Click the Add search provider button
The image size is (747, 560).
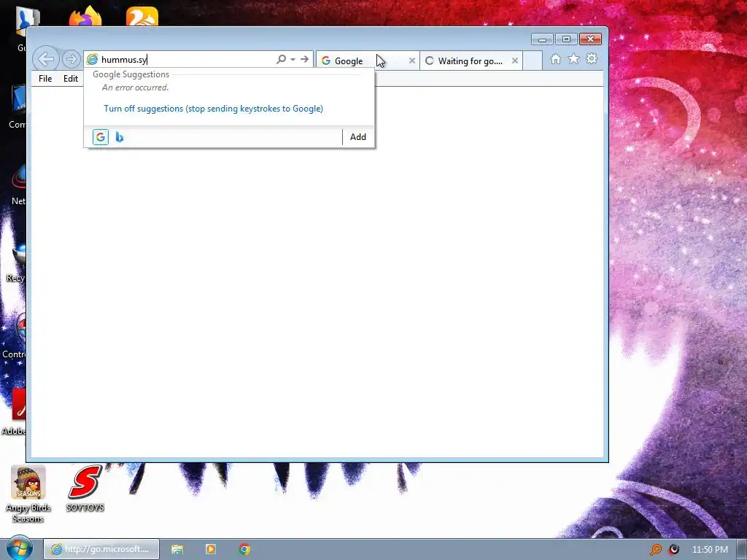coord(358,137)
